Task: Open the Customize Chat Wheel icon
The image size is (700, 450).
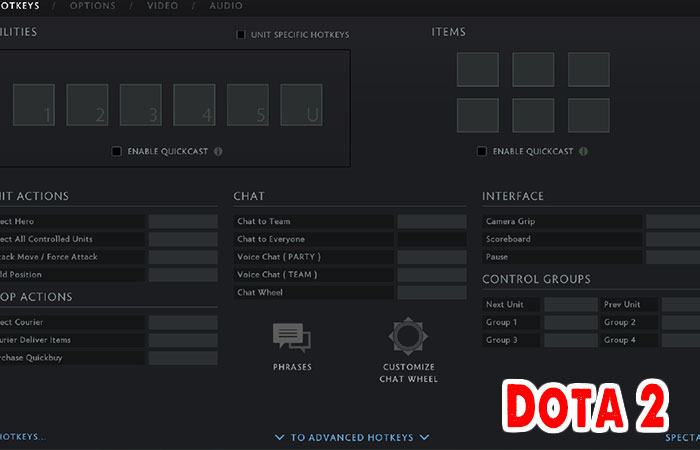Action: click(408, 337)
